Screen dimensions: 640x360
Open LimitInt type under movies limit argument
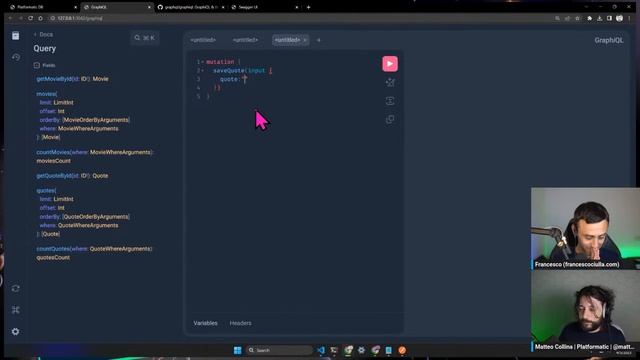click(x=63, y=102)
